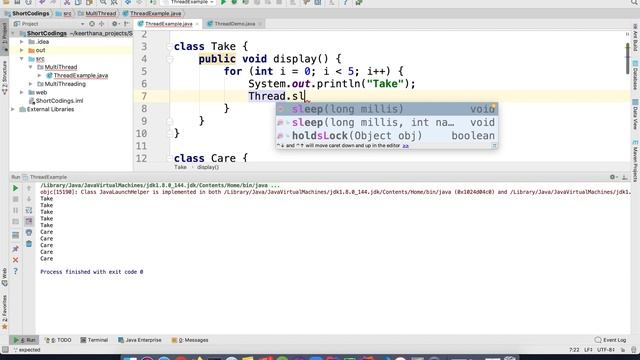Screen dimensions: 640x360
Task: Close the ThreadDemo.java tab
Action: pos(260,24)
